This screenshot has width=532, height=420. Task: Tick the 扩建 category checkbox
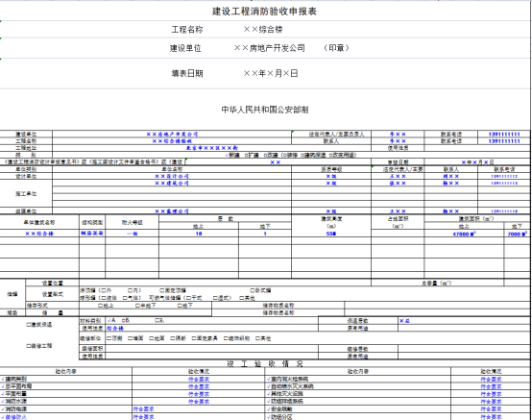coord(247,155)
